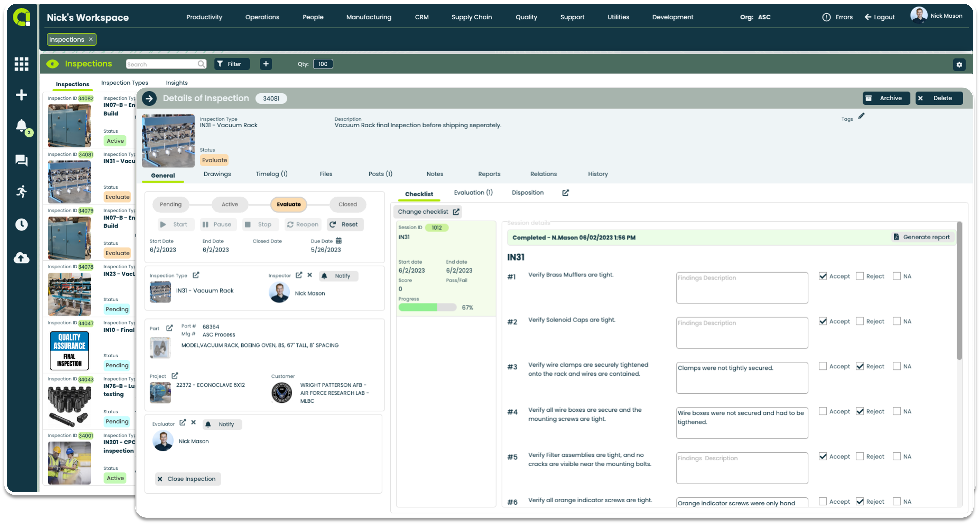Click the search magnifier icon
The height and width of the screenshot is (525, 980).
coord(201,64)
